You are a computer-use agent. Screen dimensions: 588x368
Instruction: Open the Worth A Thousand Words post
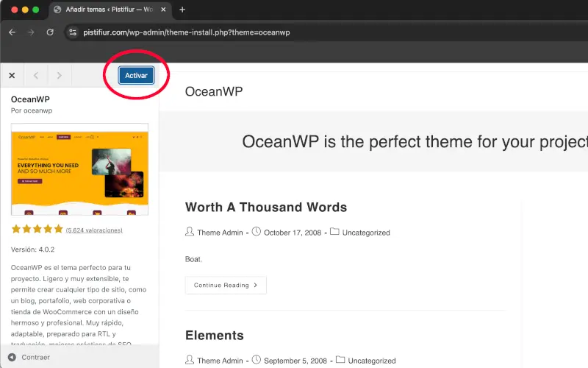click(x=266, y=208)
